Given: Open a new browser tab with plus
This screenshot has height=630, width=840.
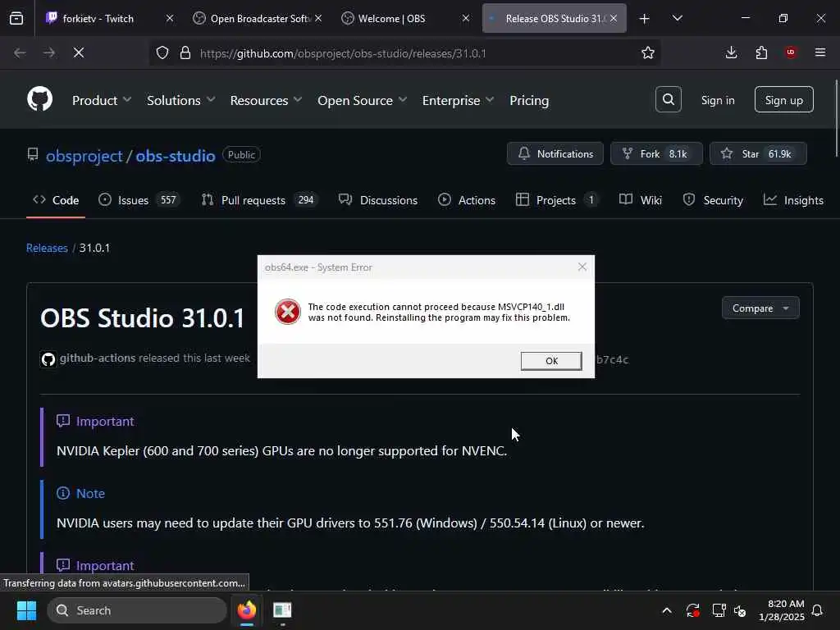Looking at the screenshot, I should (644, 18).
